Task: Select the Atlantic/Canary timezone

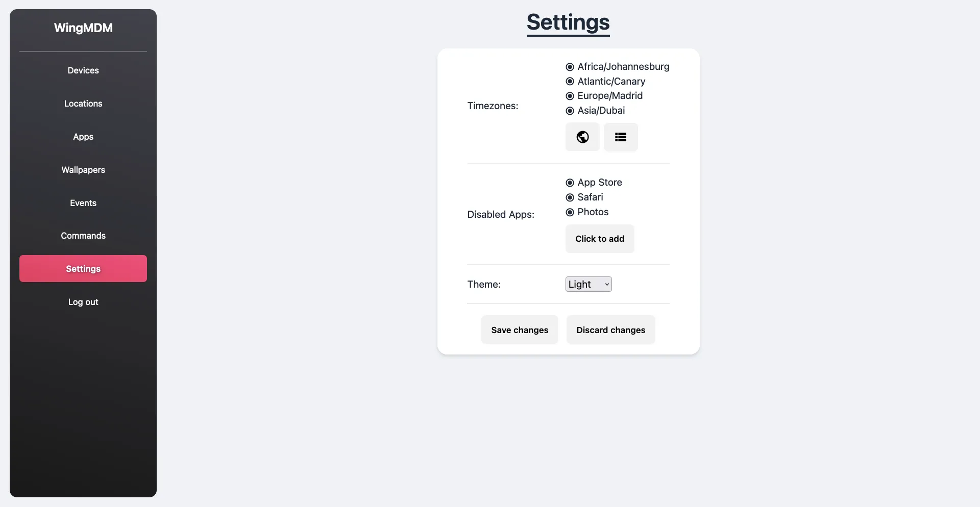Action: pos(570,82)
